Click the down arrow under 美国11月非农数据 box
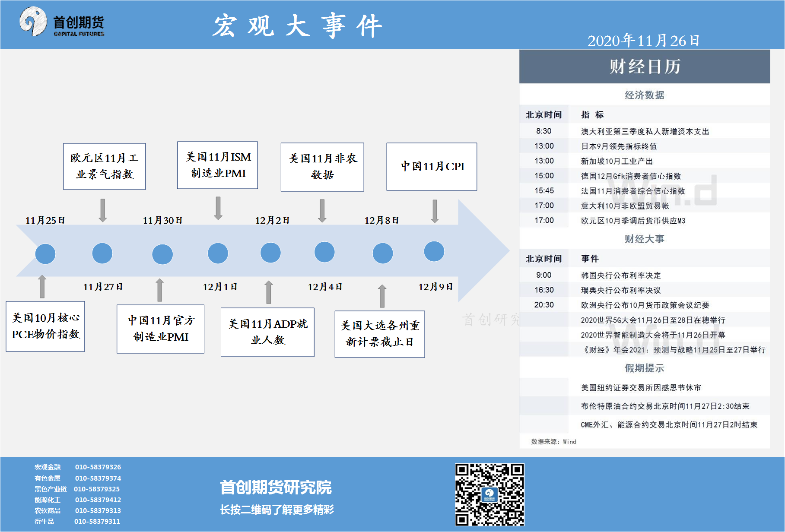This screenshot has height=532, width=785. tap(322, 211)
